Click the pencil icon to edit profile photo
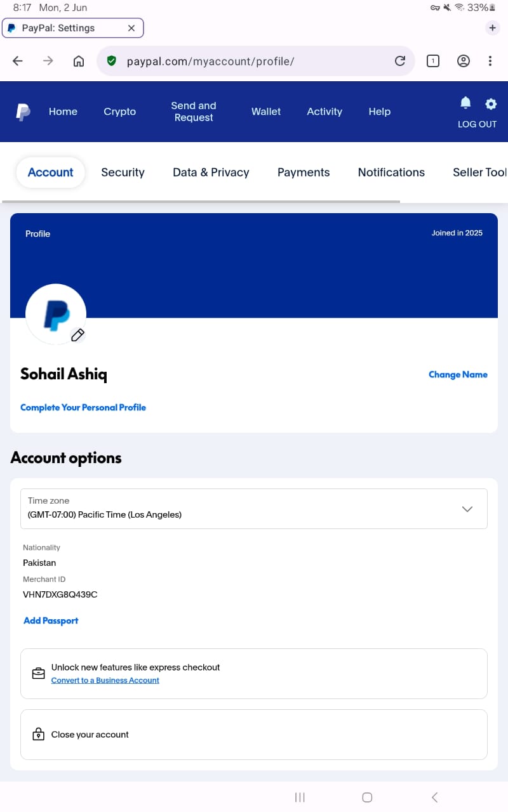This screenshot has height=812, width=508. (x=77, y=335)
